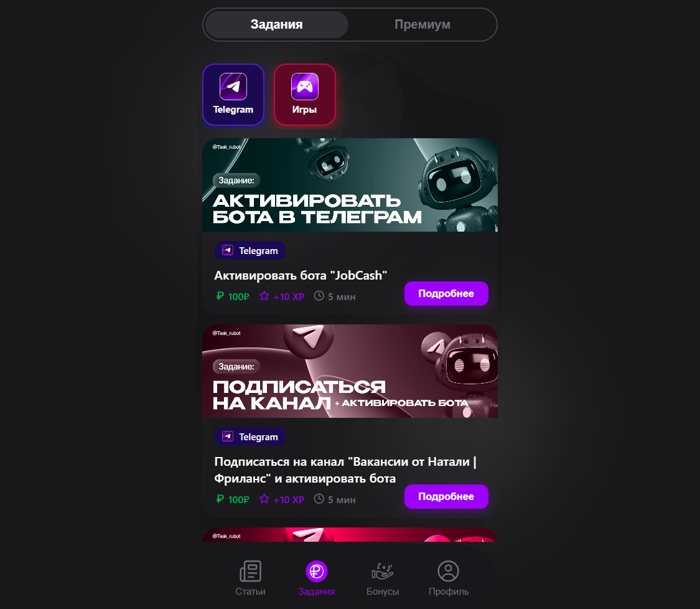Open Подробнее for the Вакансии от Натали task
This screenshot has width=700, height=609.
coord(446,496)
